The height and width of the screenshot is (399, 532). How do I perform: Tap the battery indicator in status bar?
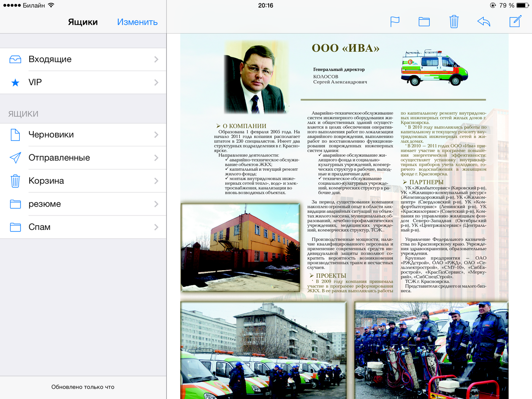click(x=522, y=5)
